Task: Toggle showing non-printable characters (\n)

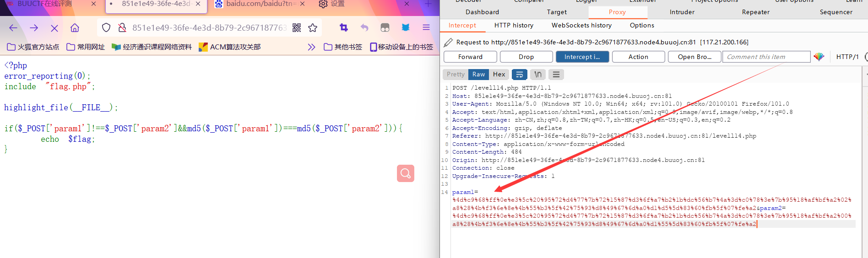Action: click(538, 75)
